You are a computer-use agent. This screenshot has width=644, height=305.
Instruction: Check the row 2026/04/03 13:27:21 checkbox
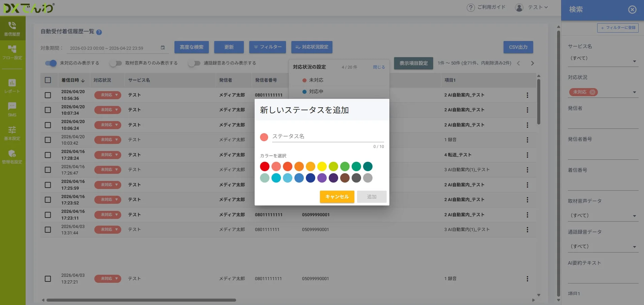pyautogui.click(x=48, y=279)
